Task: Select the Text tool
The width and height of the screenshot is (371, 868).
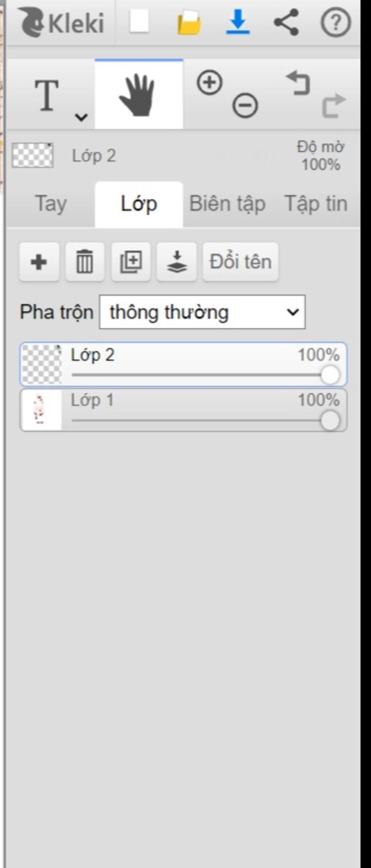Action: pyautogui.click(x=46, y=95)
